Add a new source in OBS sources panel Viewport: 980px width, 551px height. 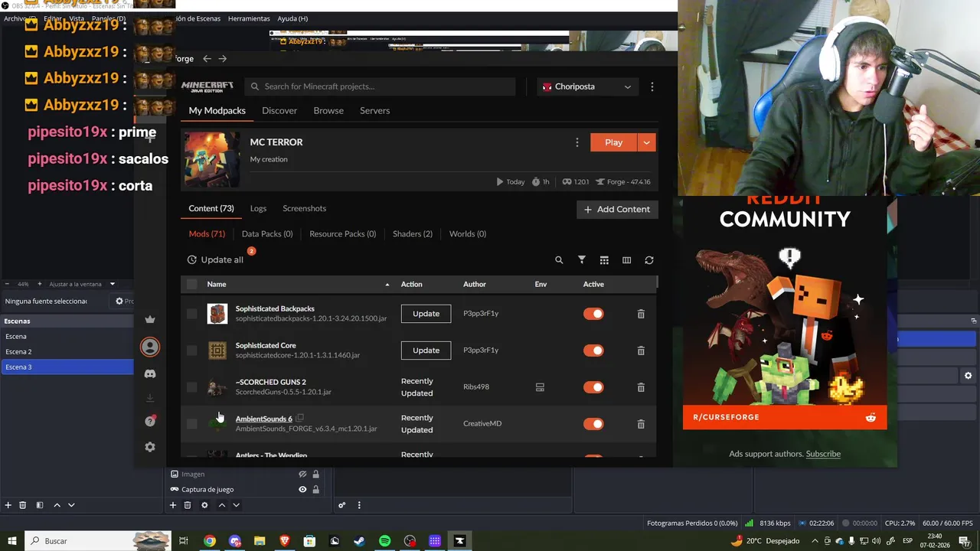[173, 505]
